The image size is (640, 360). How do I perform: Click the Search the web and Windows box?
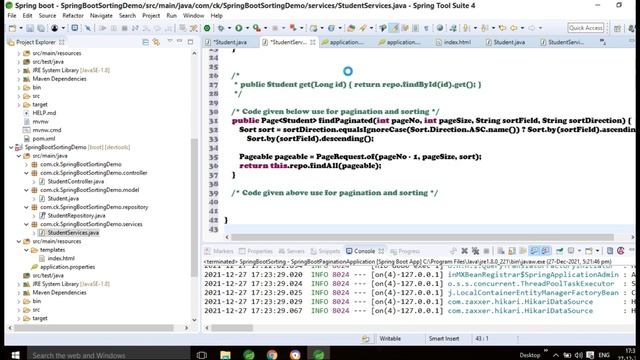coord(108,355)
